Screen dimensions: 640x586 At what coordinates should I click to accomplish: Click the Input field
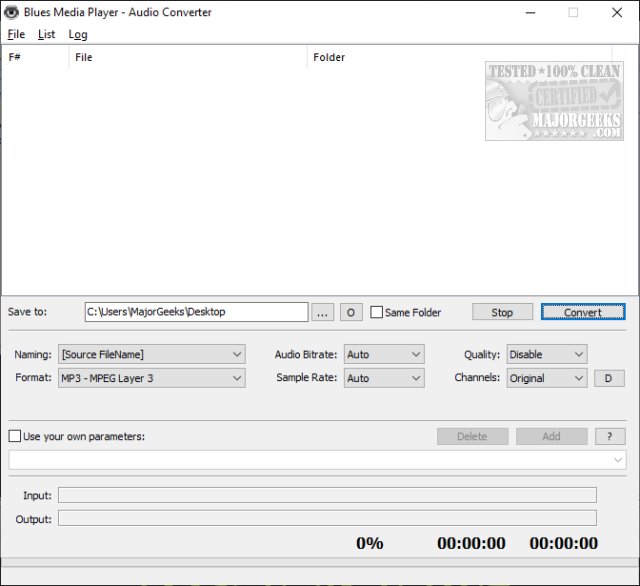327,495
